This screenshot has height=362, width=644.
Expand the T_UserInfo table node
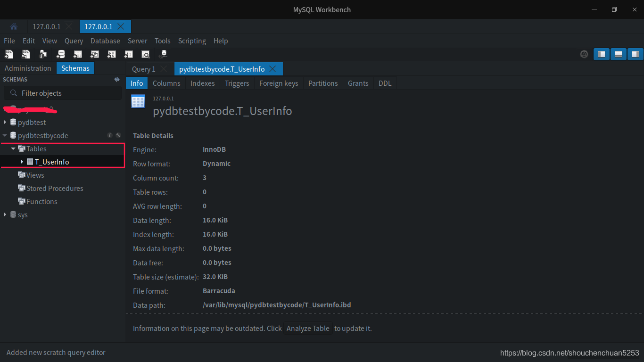tap(22, 162)
